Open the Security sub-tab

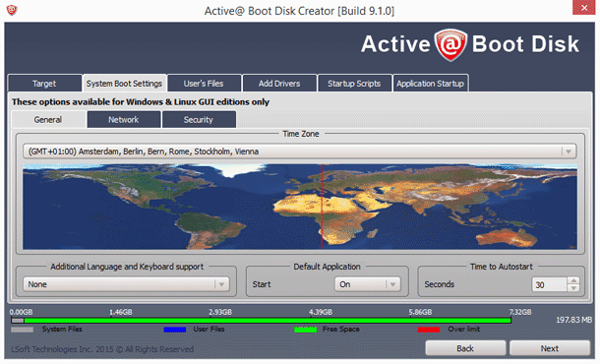(x=199, y=119)
